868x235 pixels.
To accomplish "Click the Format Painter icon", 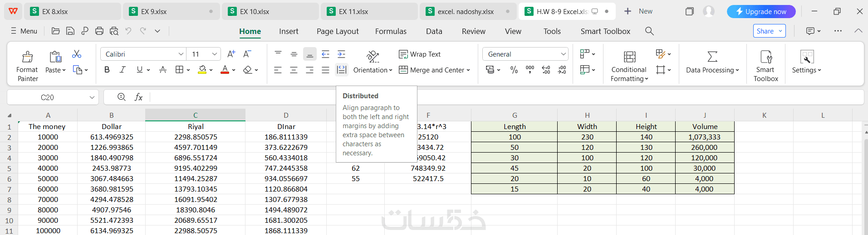I will pos(27,57).
